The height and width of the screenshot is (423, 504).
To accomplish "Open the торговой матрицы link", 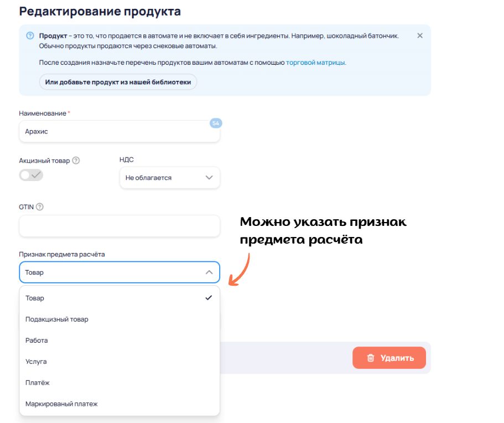I will point(315,63).
